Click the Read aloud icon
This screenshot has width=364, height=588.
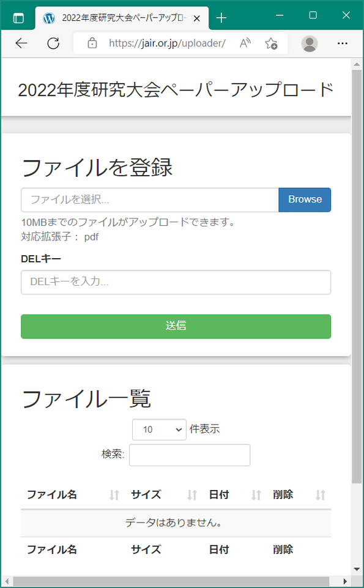[245, 43]
